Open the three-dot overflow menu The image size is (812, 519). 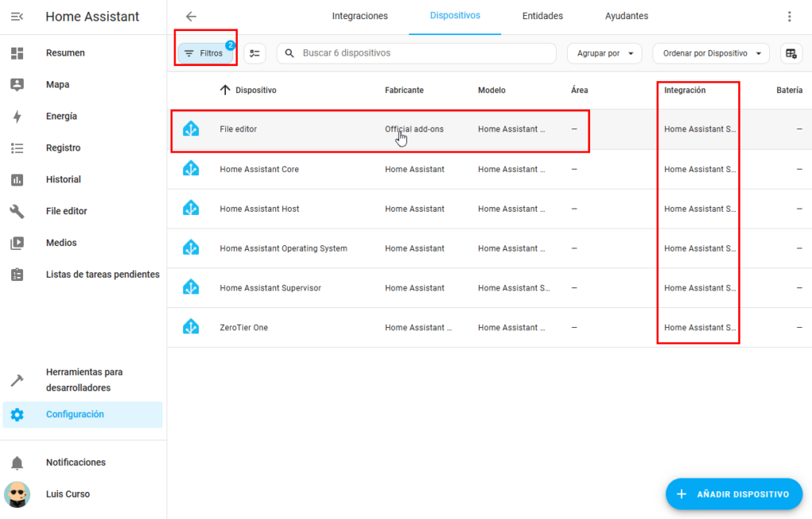coord(789,17)
